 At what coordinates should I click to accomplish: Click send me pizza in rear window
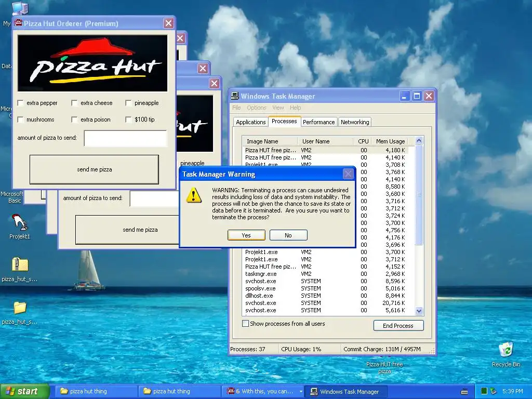pos(127,230)
